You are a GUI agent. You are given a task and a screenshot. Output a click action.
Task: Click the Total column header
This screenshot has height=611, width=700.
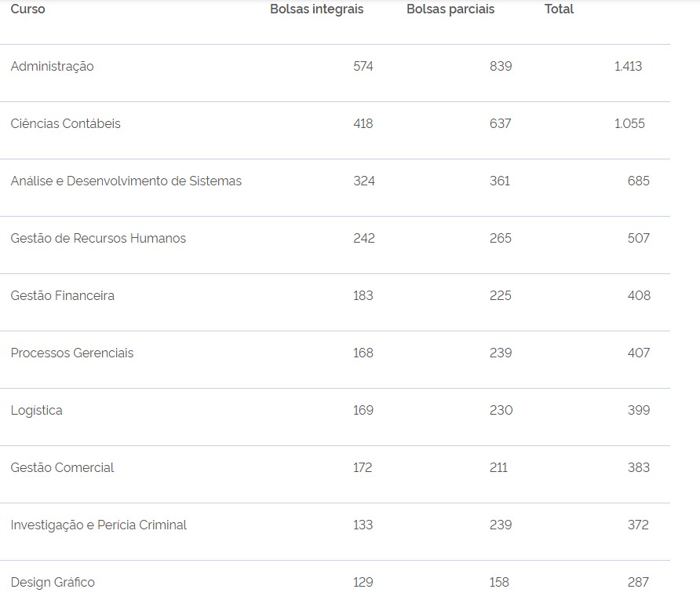[x=559, y=9]
